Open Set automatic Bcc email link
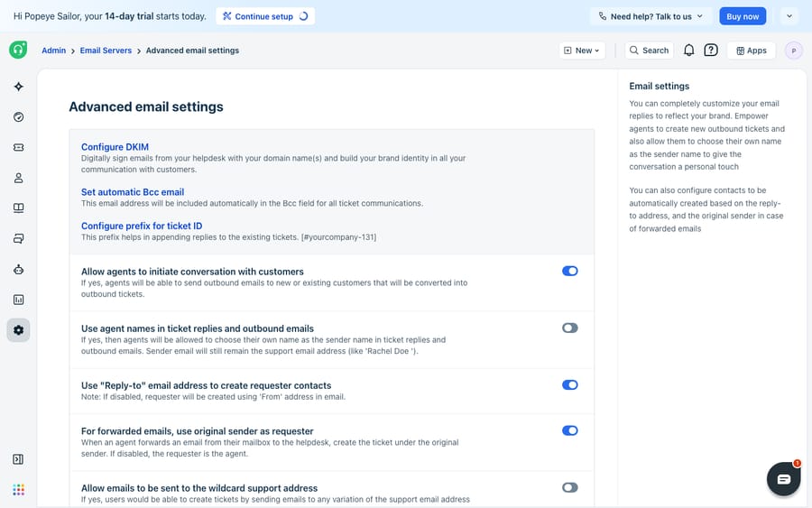Screen dimensions: 812x508 click(133, 192)
